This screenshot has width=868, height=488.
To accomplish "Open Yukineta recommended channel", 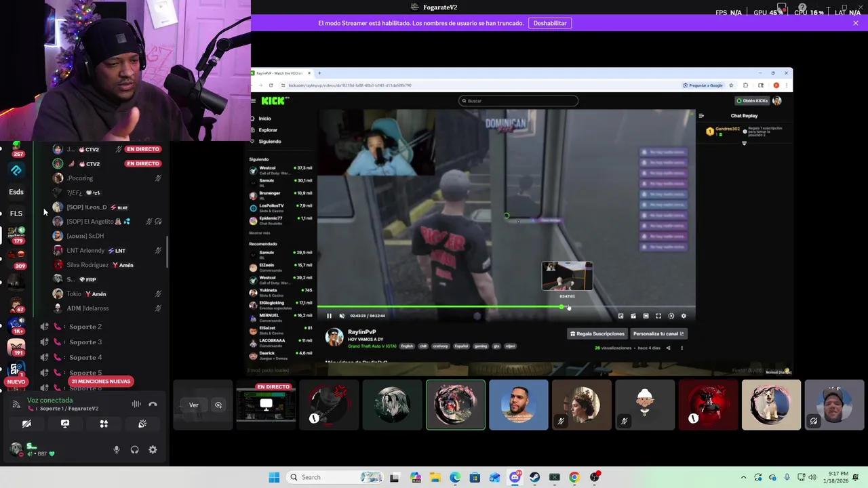I will click(281, 292).
